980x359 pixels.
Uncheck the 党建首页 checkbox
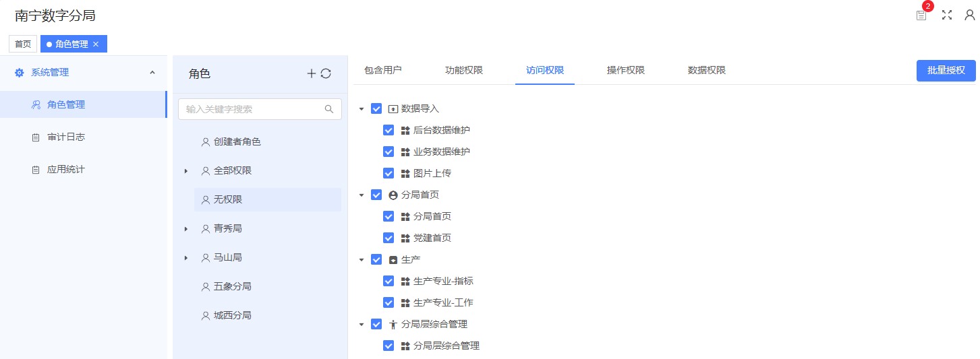[x=388, y=238]
